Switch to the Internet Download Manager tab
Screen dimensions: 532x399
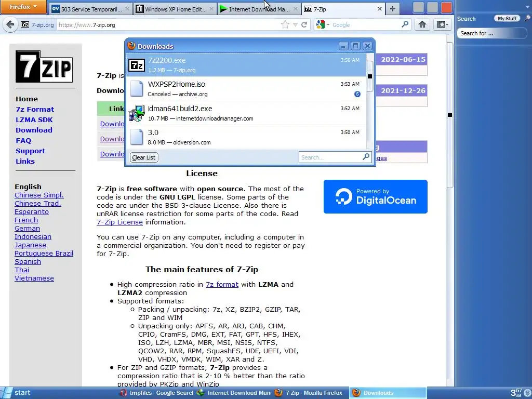[x=259, y=9]
